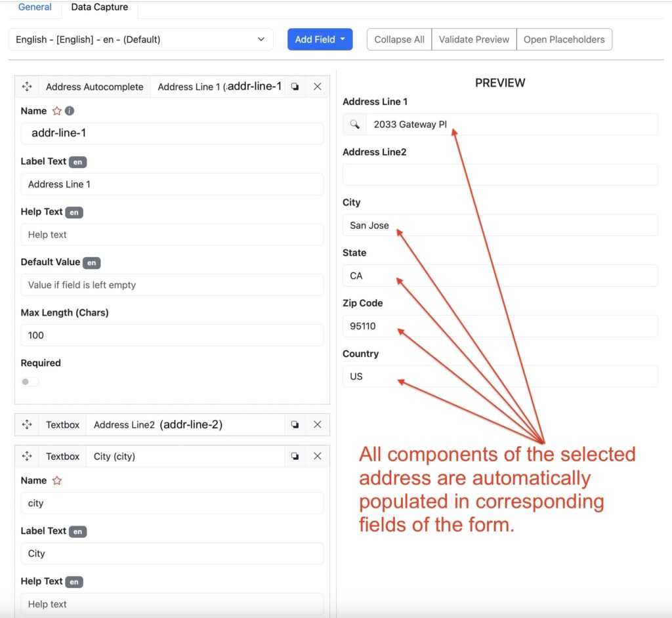Remove the Address Line 1 field

coord(318,87)
